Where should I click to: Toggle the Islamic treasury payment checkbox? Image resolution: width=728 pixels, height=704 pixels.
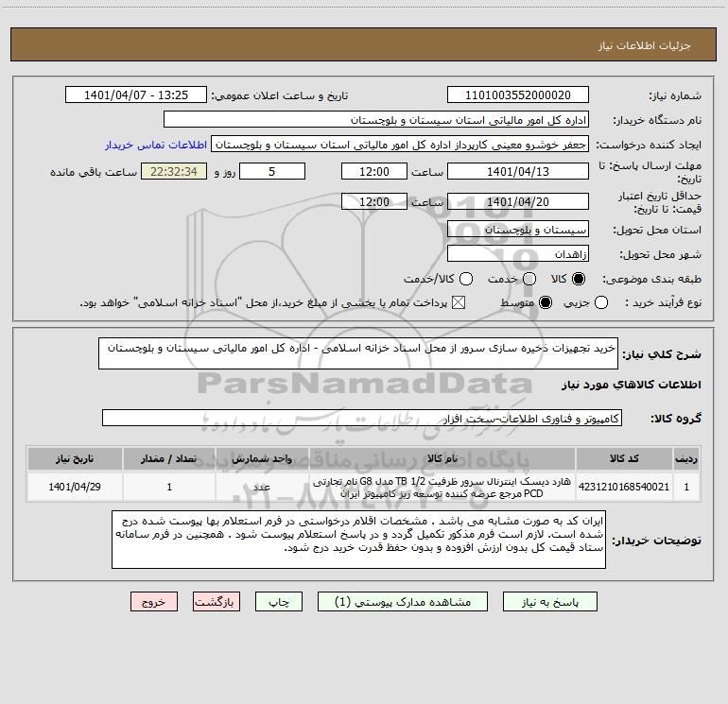click(459, 302)
